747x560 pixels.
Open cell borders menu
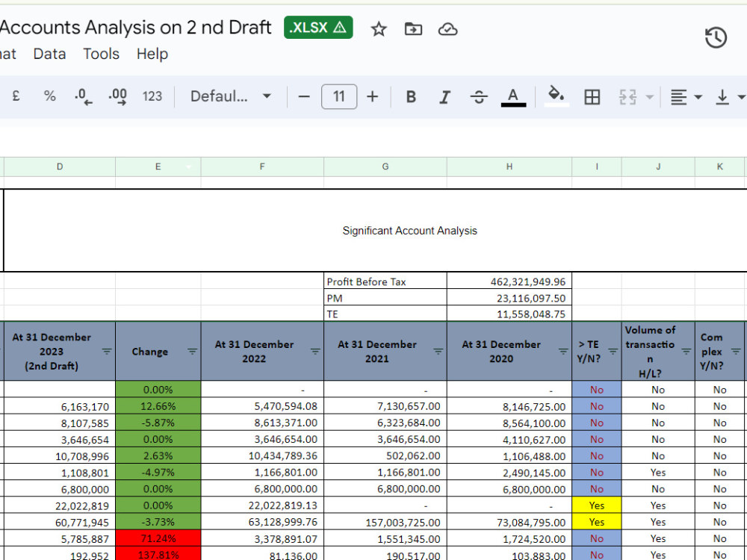tap(592, 96)
